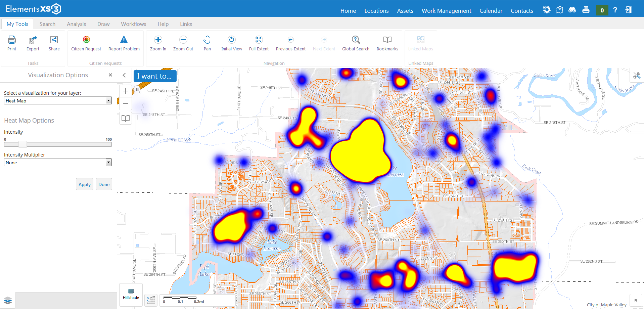Open Work Management in top navigation
The height and width of the screenshot is (309, 644).
tap(447, 11)
